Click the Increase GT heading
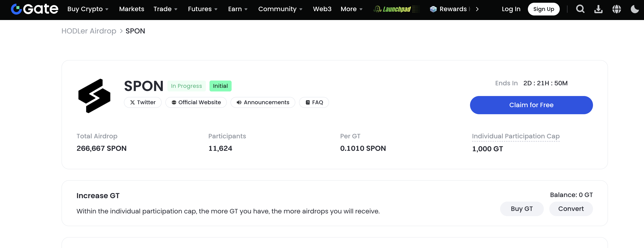The width and height of the screenshot is (644, 248). [x=98, y=195]
